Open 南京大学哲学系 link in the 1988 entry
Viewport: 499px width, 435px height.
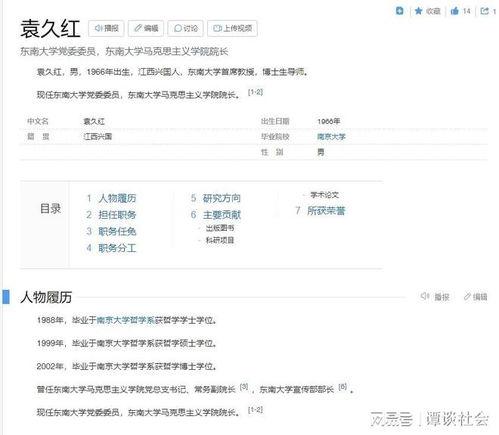126,320
